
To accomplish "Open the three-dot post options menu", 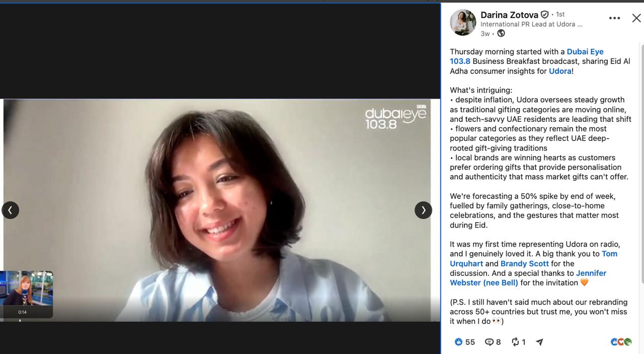I will [614, 18].
